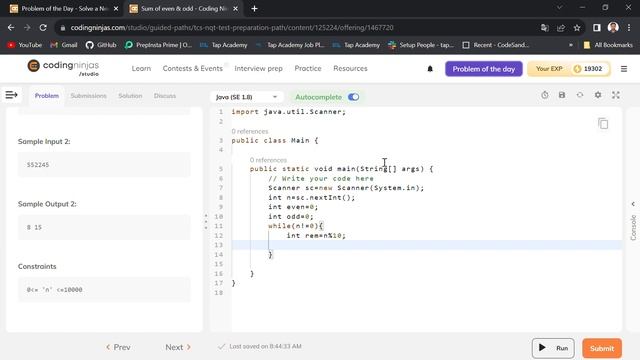Open the Learn menu

(x=141, y=69)
